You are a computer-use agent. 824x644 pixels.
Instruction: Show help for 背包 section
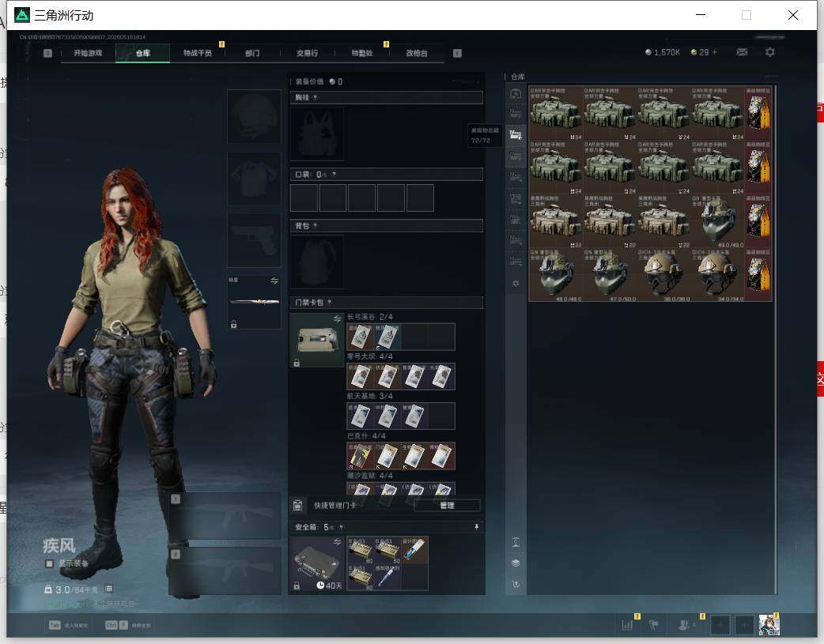(x=316, y=226)
